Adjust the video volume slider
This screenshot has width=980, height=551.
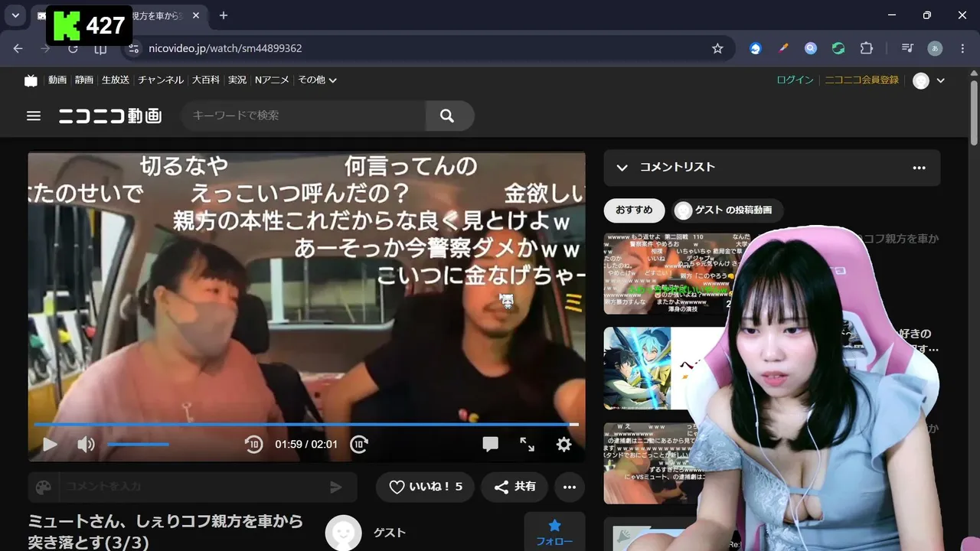(x=138, y=445)
